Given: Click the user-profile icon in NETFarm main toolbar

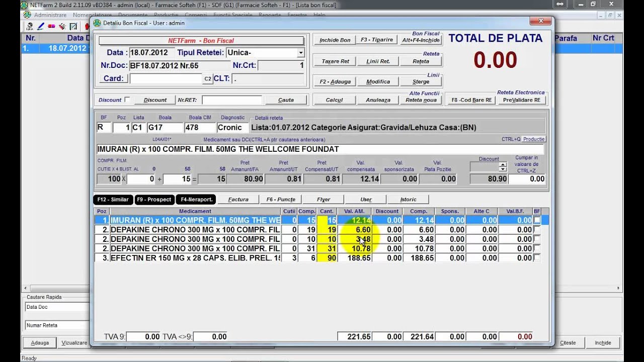Looking at the screenshot, I should pos(30,26).
